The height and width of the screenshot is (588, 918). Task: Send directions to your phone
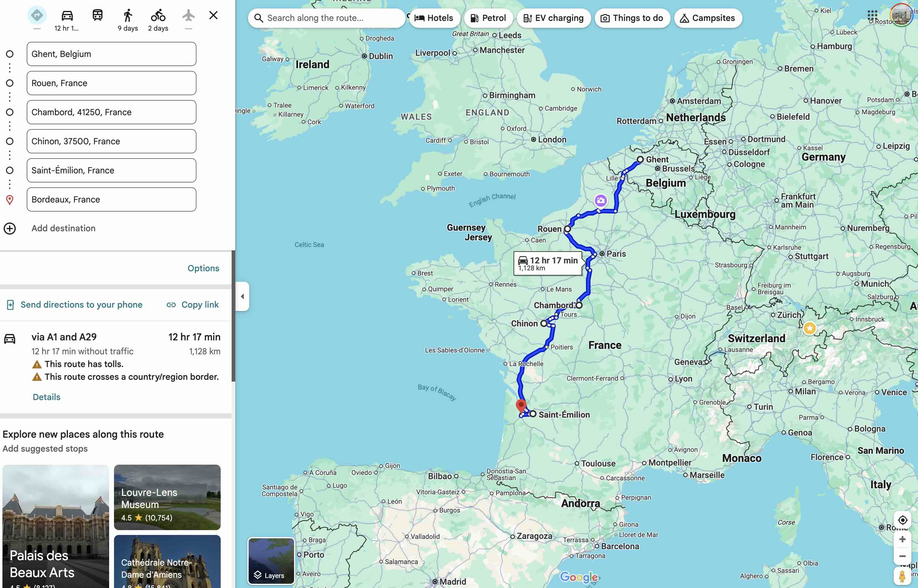click(x=75, y=305)
